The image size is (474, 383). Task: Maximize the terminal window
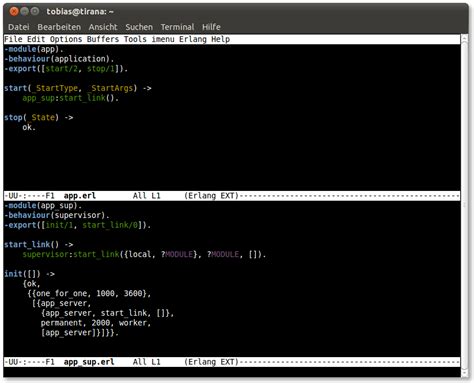click(x=35, y=12)
